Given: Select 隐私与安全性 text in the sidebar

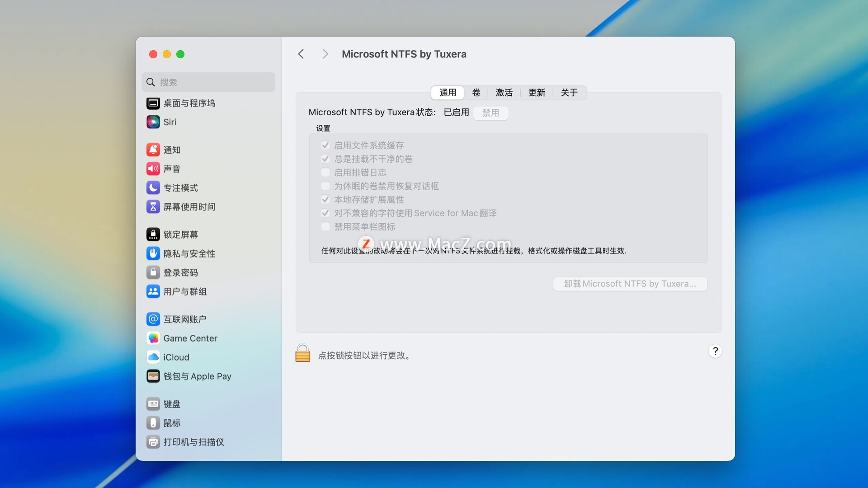Looking at the screenshot, I should point(189,254).
